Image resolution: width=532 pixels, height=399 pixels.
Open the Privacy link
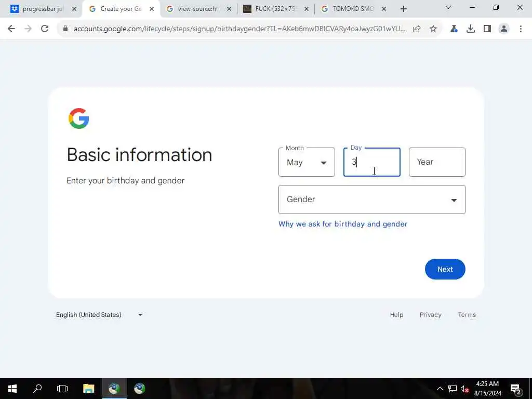[x=430, y=315]
